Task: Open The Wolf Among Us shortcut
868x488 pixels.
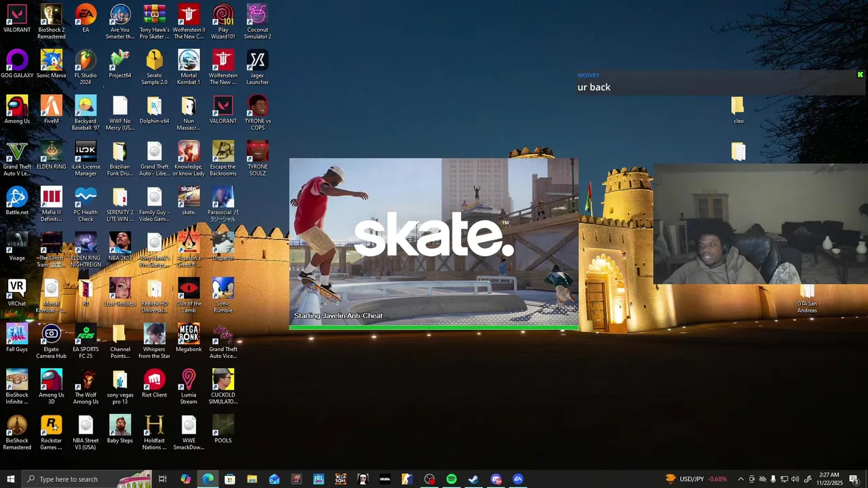Action: [85, 386]
